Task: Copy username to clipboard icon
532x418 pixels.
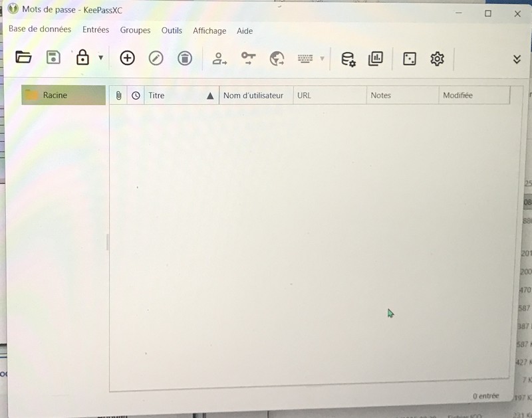Action: 219,59
